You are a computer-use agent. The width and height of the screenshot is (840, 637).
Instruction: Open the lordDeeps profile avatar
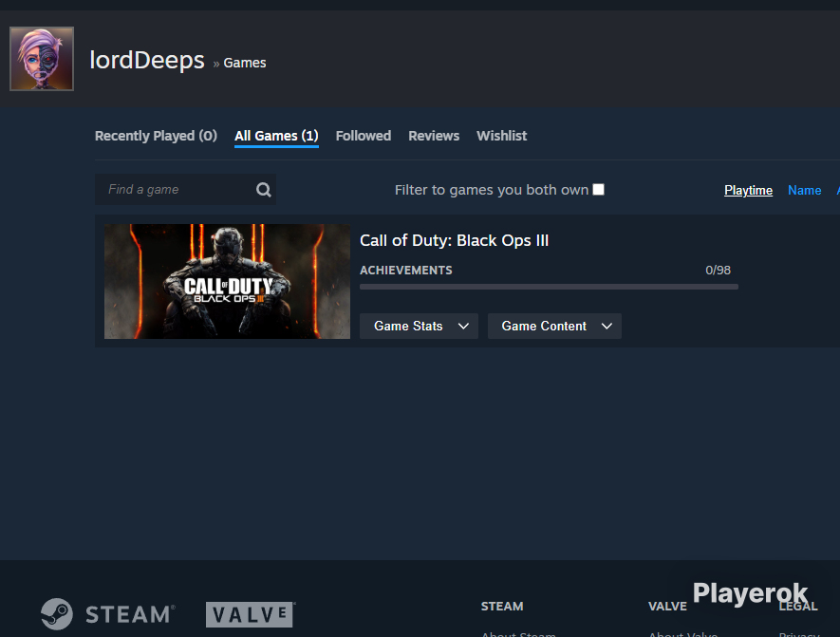click(42, 59)
